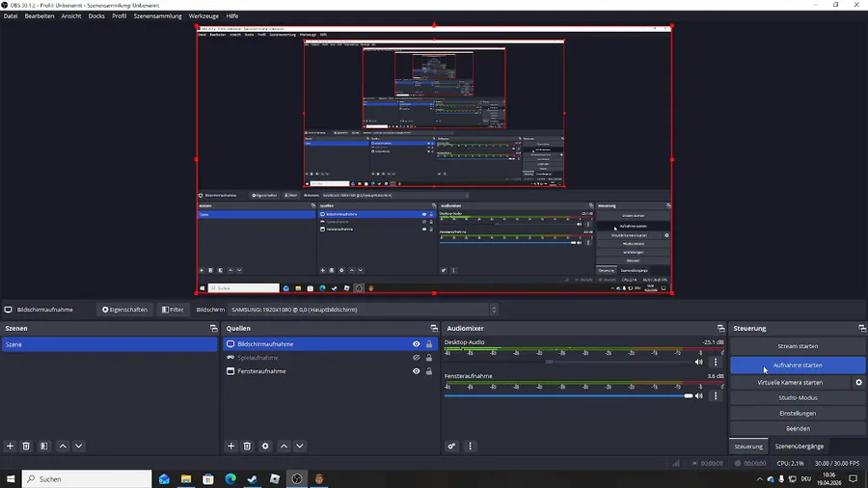Viewport: 868px width, 488px height.
Task: Open Fensteraufnahme audio three-dot options menu
Action: [716, 395]
